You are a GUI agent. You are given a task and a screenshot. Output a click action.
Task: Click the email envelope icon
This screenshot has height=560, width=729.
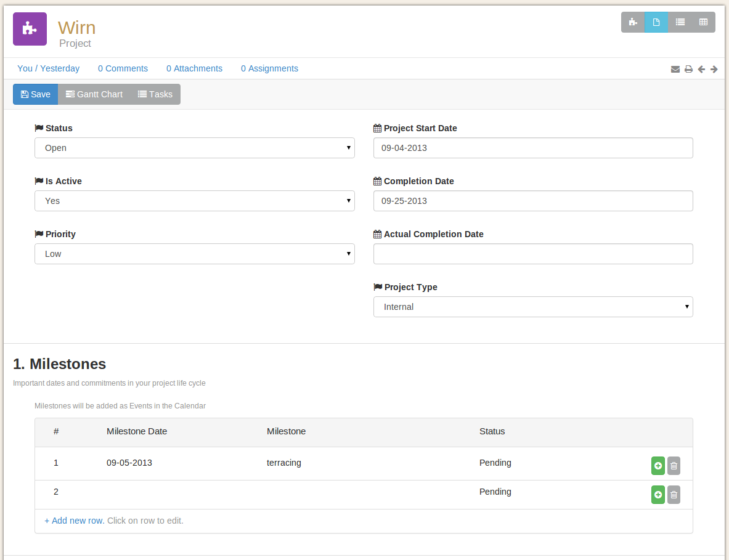point(675,70)
